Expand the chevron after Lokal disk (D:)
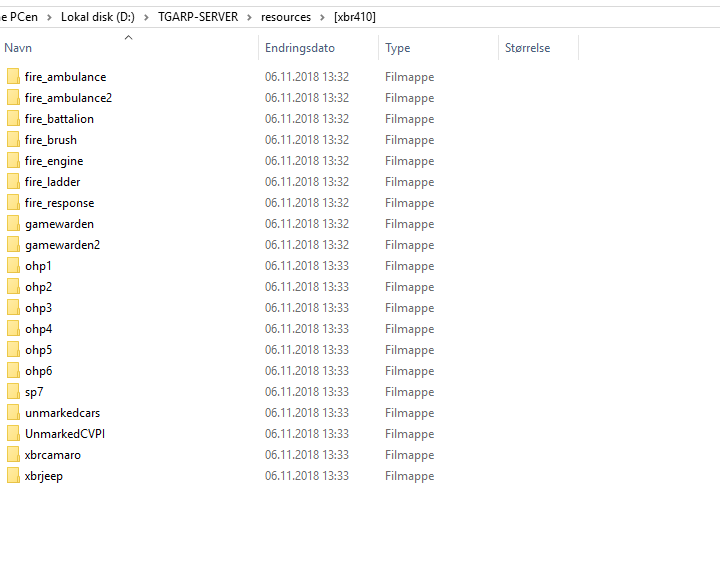The width and height of the screenshot is (720, 578). [x=146, y=17]
